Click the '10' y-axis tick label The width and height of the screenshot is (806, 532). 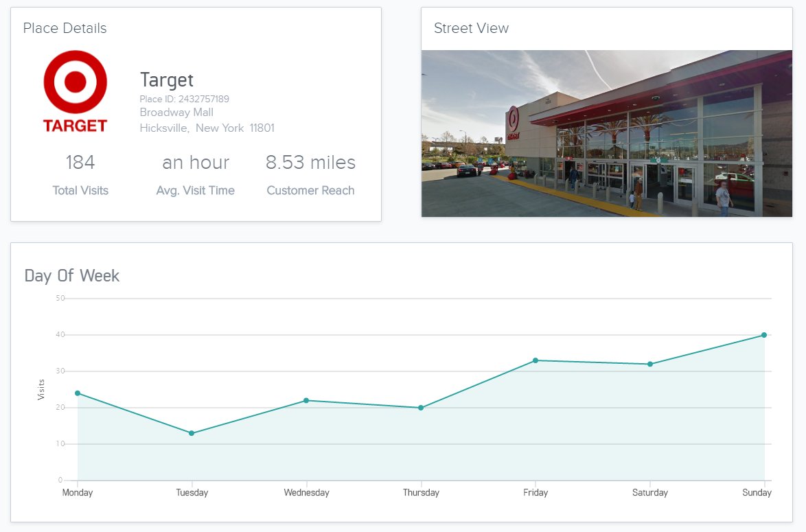[x=60, y=443]
